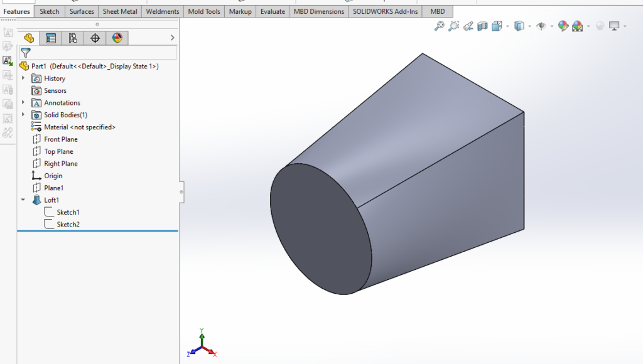The height and width of the screenshot is (364, 643).
Task: Expand the Solid Bodies(1) tree node
Action: (x=24, y=115)
